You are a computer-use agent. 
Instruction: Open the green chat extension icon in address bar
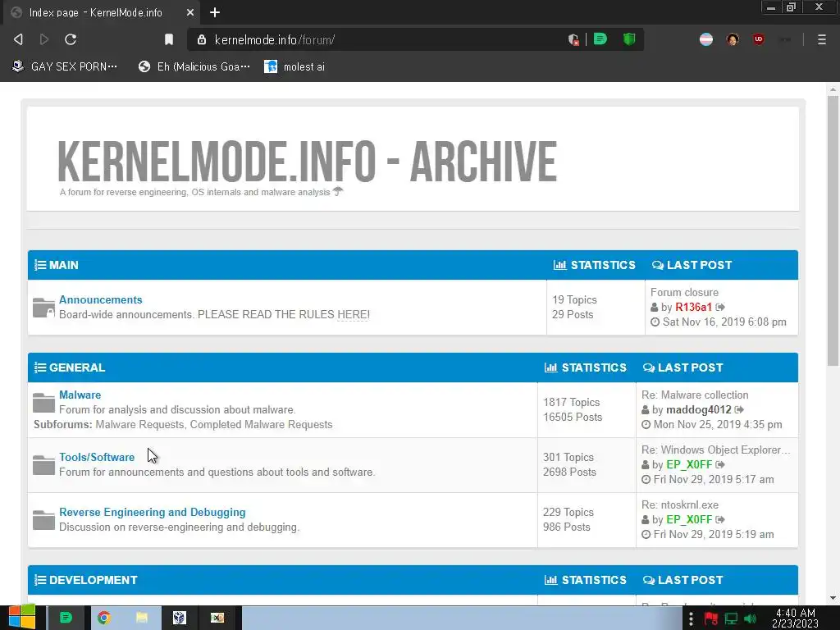coord(600,39)
